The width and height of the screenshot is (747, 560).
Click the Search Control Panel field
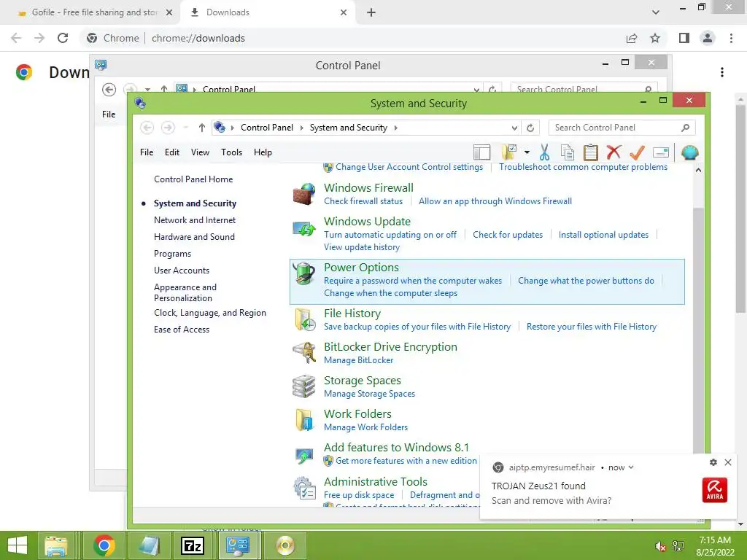[622, 128]
